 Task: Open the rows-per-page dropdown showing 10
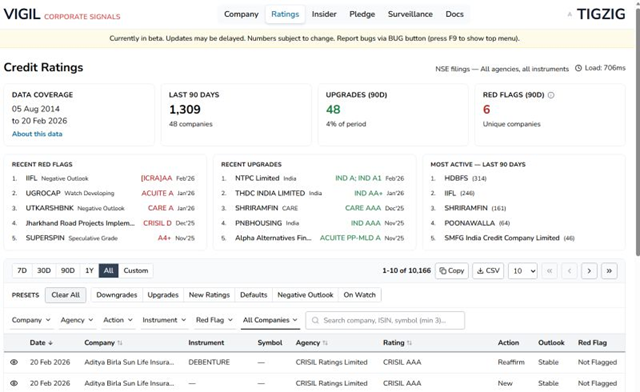click(523, 271)
